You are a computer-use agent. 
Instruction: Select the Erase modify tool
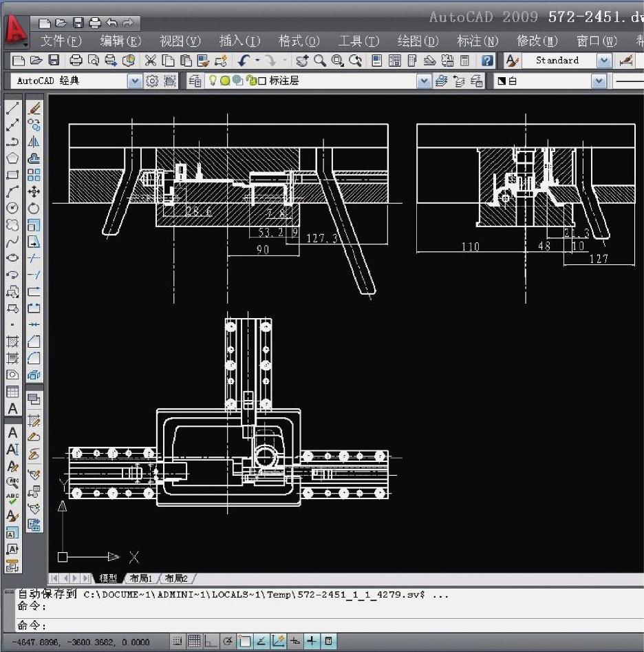pos(34,108)
